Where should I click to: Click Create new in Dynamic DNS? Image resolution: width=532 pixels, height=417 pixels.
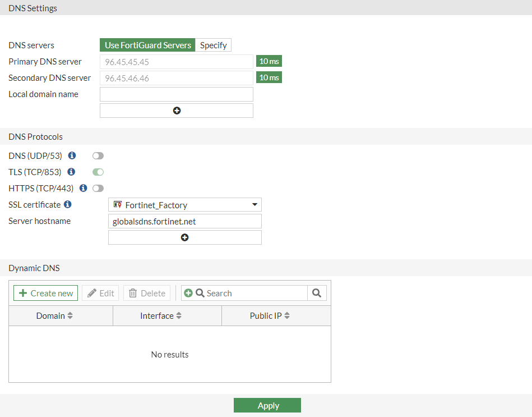(45, 292)
